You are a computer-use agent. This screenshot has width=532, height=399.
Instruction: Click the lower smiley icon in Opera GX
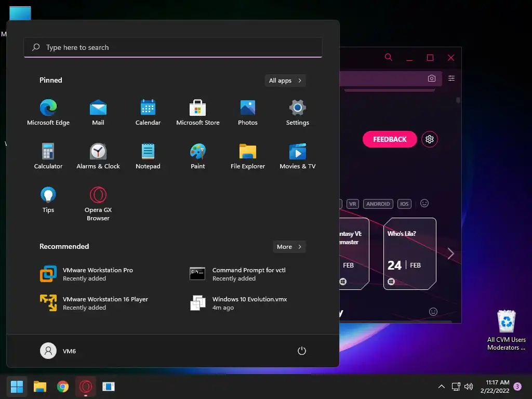433,312
